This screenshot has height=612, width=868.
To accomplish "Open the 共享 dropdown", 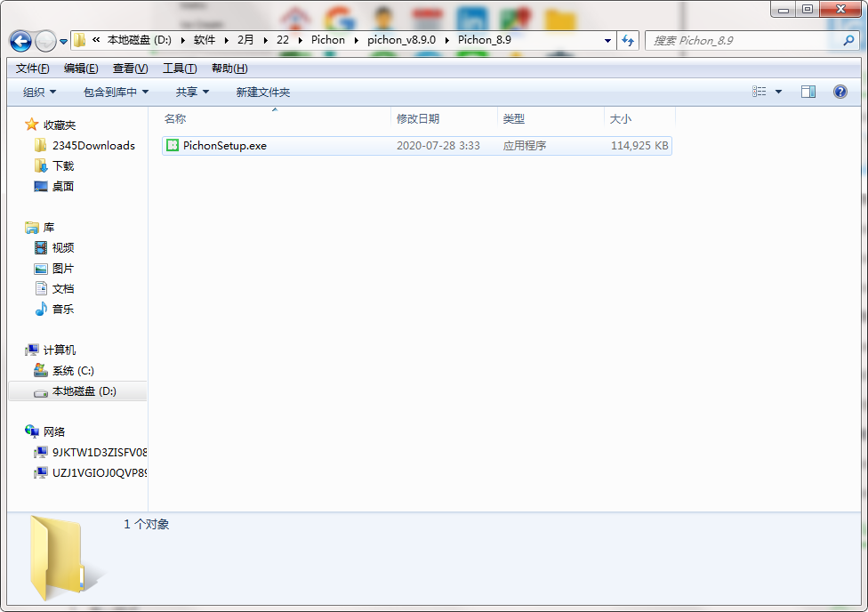I will [192, 92].
